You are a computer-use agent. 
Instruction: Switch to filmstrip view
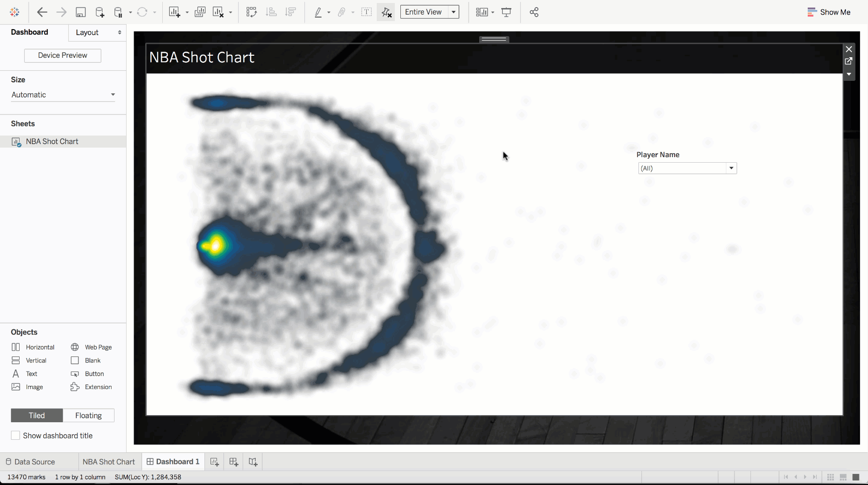pos(843,477)
